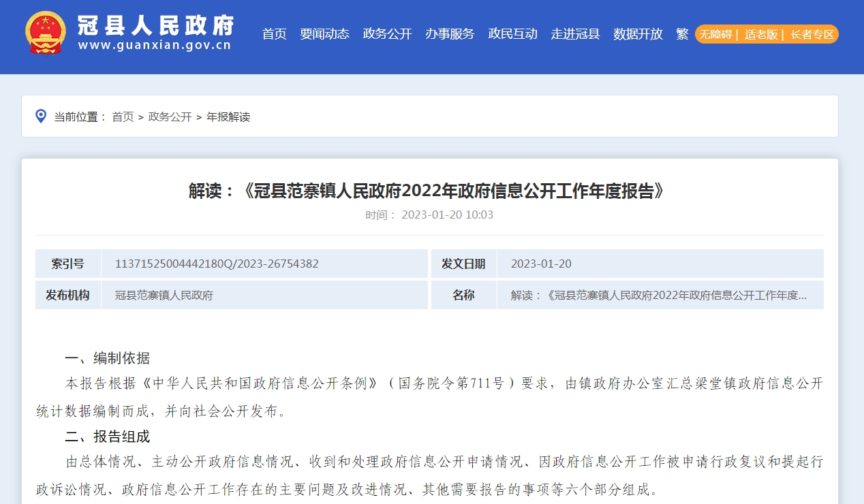Go to 政务公开 in navigation bar
This screenshot has width=864, height=504.
coord(388,34)
